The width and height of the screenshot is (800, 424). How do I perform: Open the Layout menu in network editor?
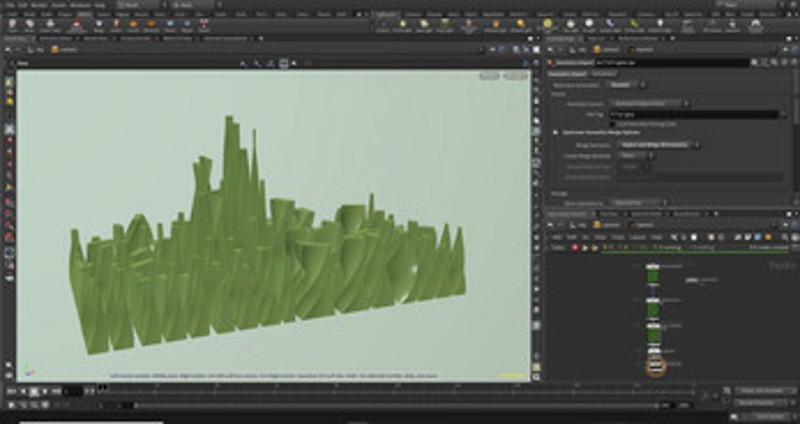pyautogui.click(x=637, y=237)
